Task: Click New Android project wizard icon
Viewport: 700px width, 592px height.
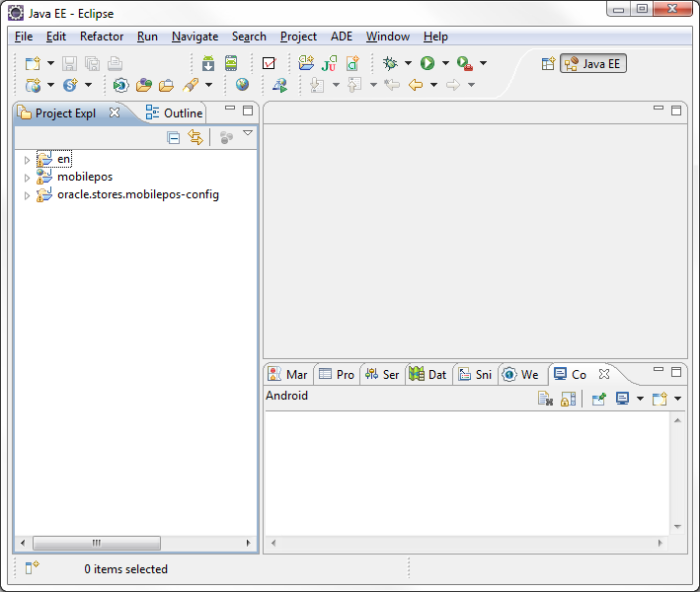Action: click(x=306, y=63)
